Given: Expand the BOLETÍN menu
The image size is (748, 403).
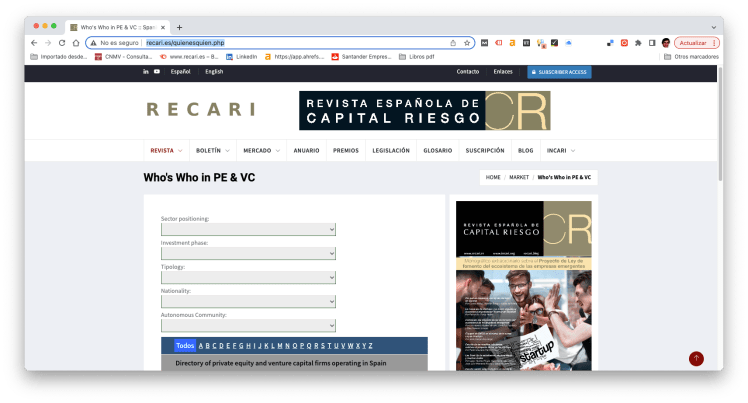Looking at the screenshot, I should [213, 151].
